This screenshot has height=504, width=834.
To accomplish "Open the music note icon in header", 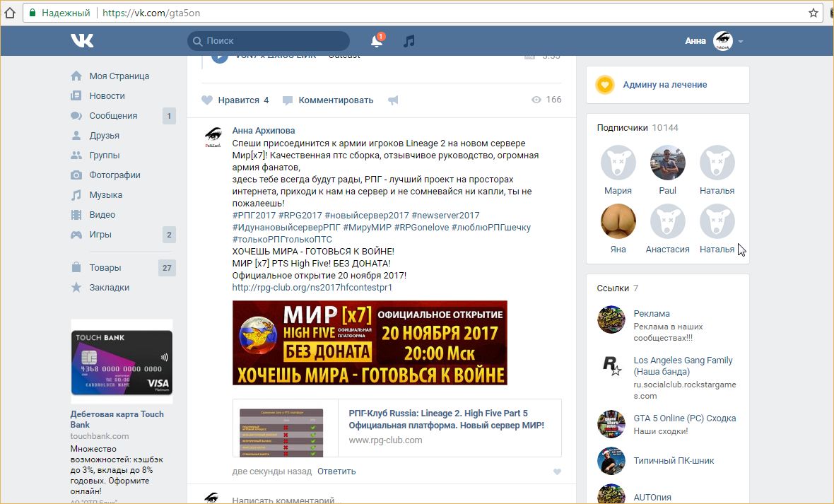I will tap(409, 40).
